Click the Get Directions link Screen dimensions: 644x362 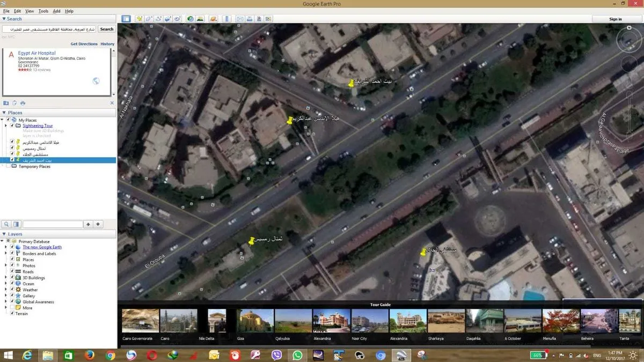tap(84, 44)
